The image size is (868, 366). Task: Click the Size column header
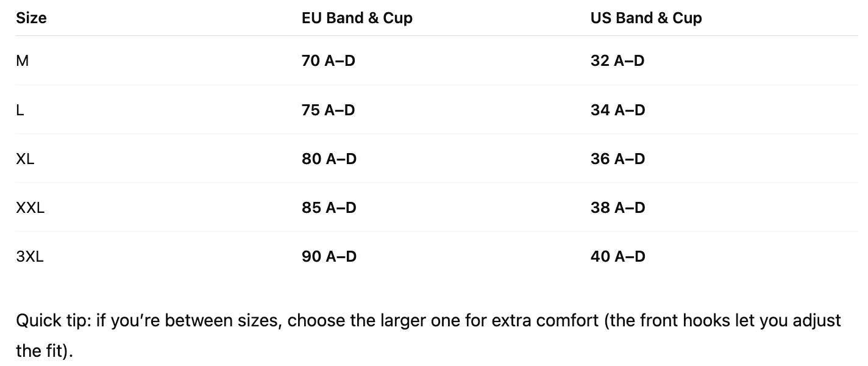tap(31, 18)
